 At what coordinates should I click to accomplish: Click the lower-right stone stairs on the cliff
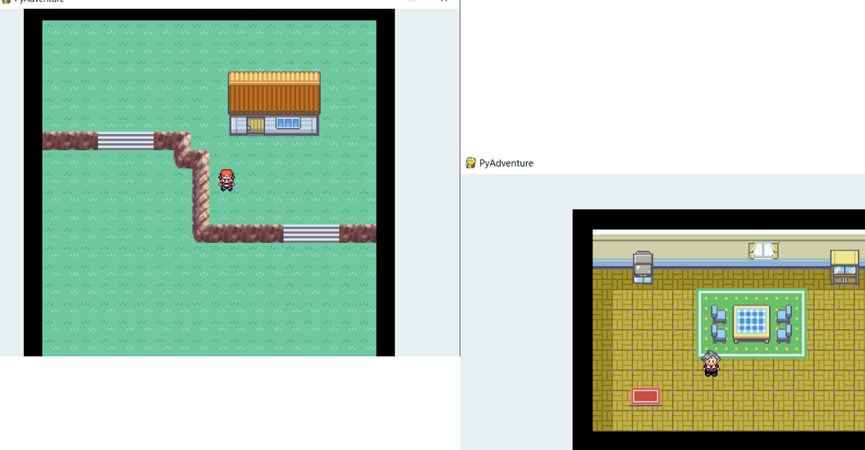pos(311,233)
